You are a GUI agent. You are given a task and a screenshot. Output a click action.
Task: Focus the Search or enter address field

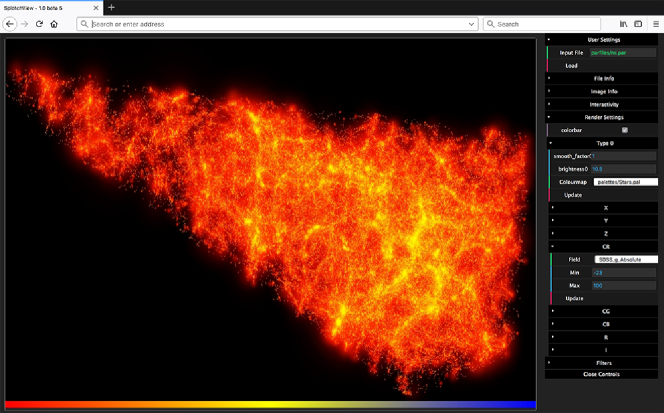[277, 24]
